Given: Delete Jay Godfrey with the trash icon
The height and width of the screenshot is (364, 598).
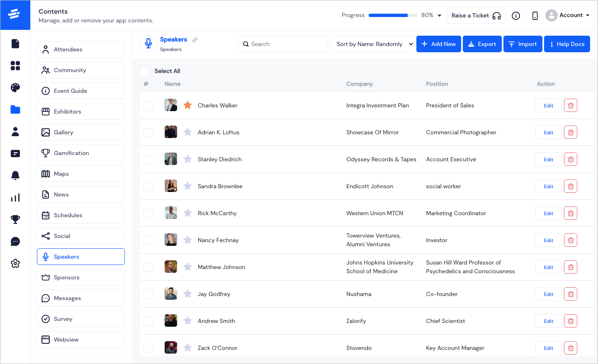Looking at the screenshot, I should [571, 294].
